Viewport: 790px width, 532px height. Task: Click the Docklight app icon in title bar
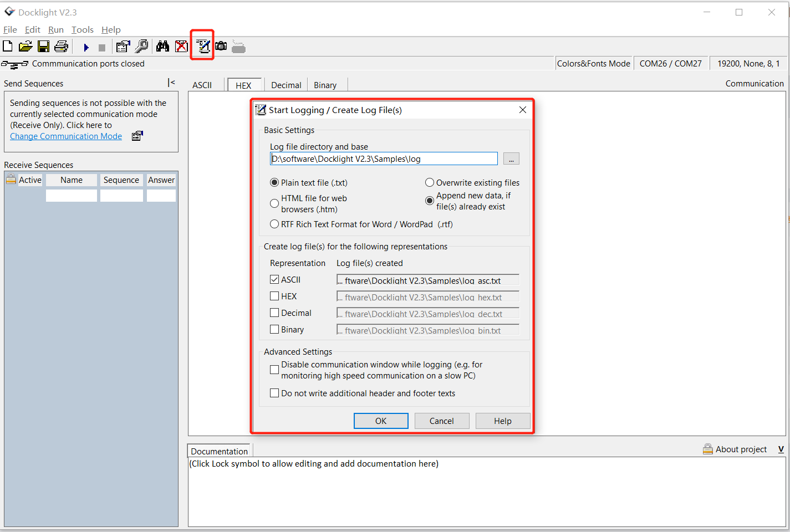point(9,12)
